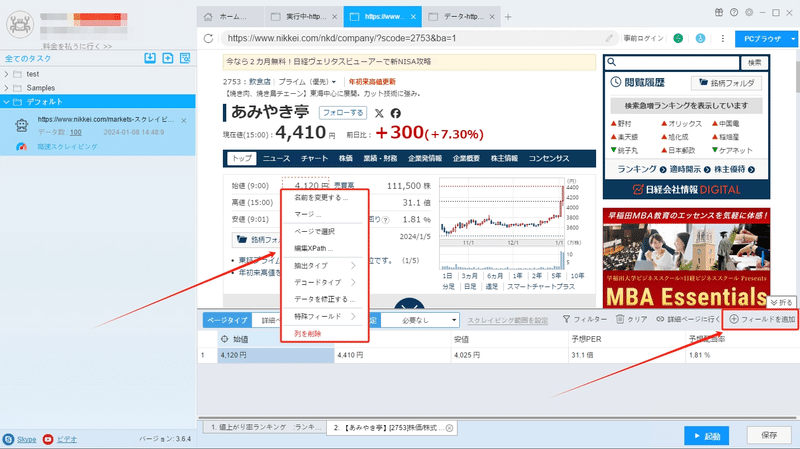Open チャート tab on Nikkei page
This screenshot has width=800, height=449.
(314, 158)
